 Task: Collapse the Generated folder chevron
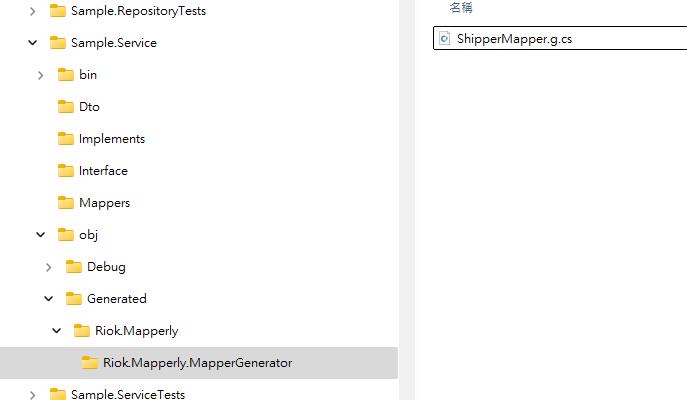[49, 299]
